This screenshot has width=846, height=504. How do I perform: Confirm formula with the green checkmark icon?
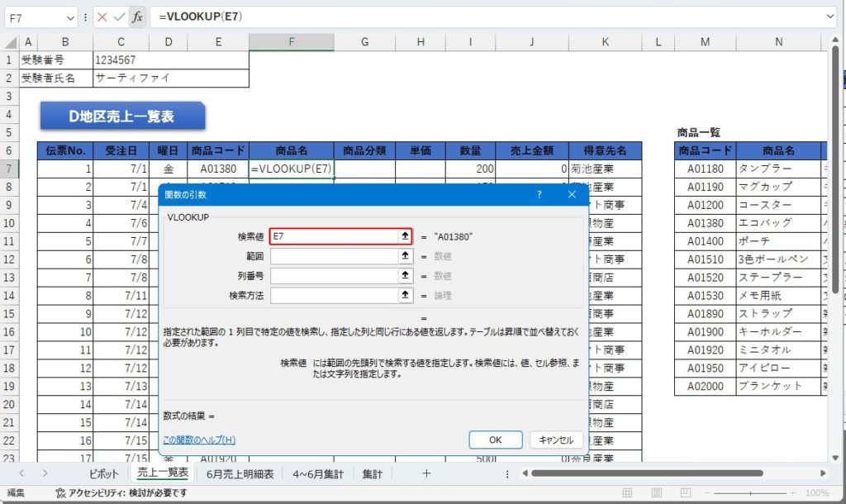coord(119,17)
